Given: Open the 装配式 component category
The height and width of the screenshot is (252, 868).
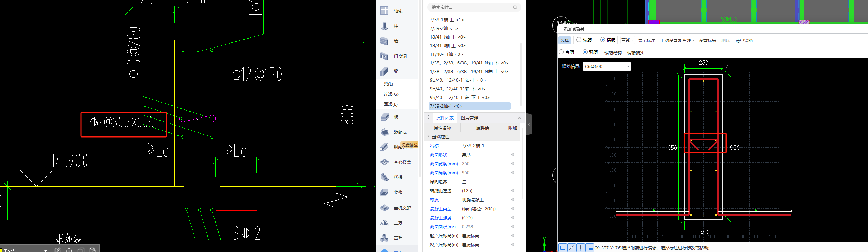Looking at the screenshot, I should (x=397, y=132).
